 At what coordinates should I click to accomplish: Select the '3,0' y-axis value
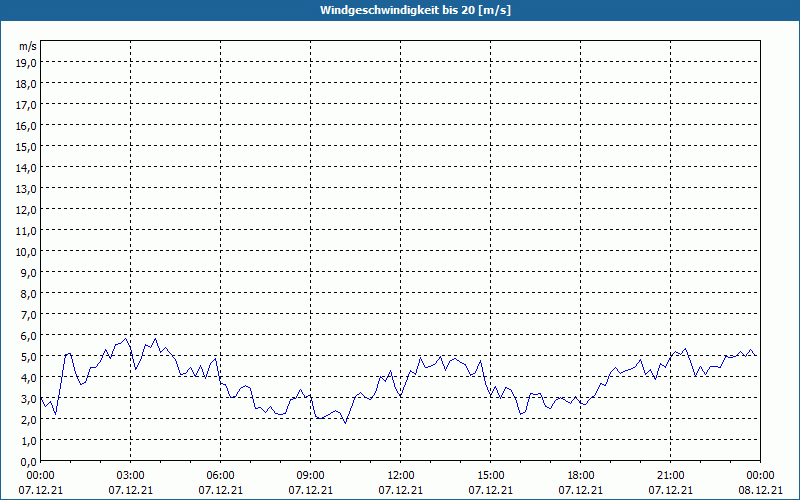(x=28, y=399)
